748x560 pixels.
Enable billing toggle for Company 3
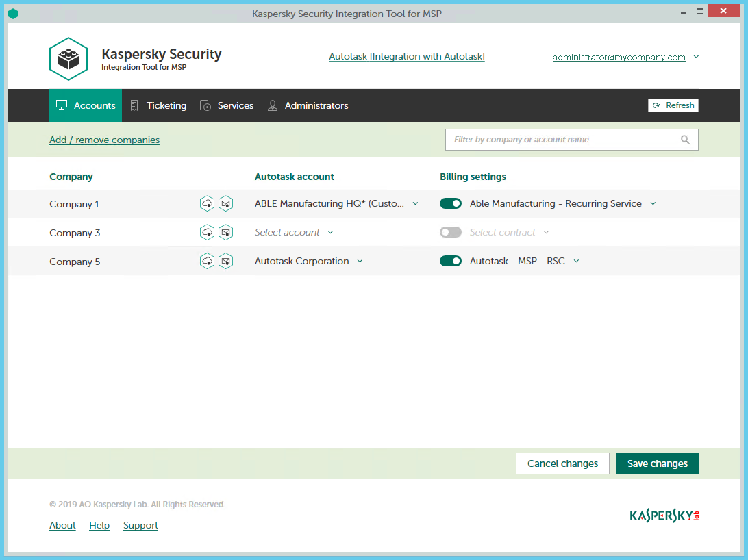click(451, 232)
